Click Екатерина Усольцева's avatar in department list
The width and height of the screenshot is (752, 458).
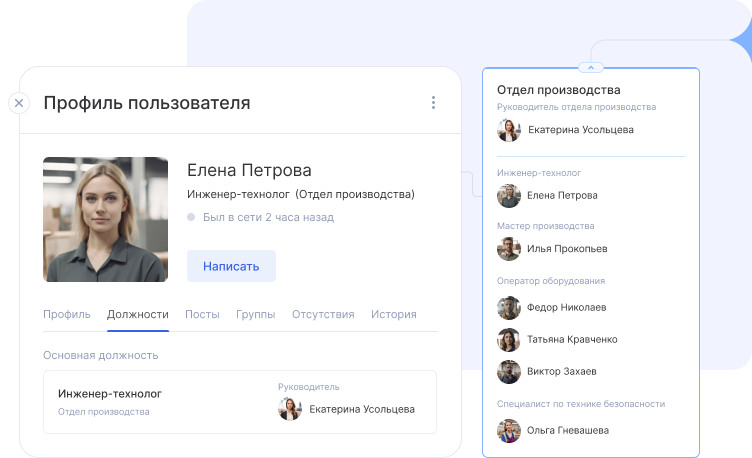[509, 130]
